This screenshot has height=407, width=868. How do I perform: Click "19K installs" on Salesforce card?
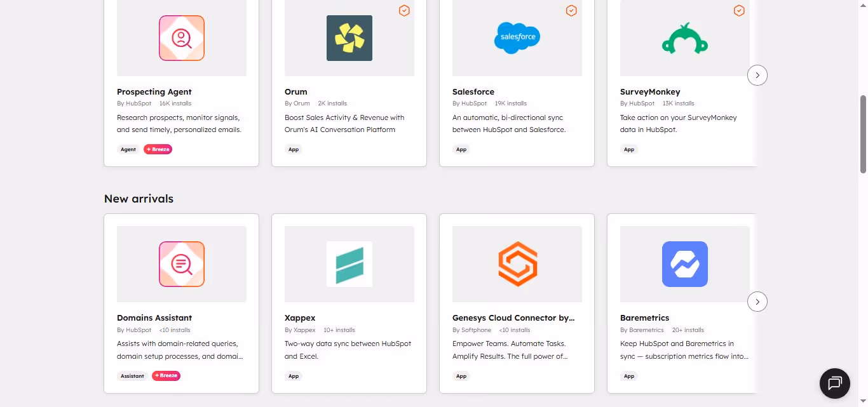coord(511,103)
